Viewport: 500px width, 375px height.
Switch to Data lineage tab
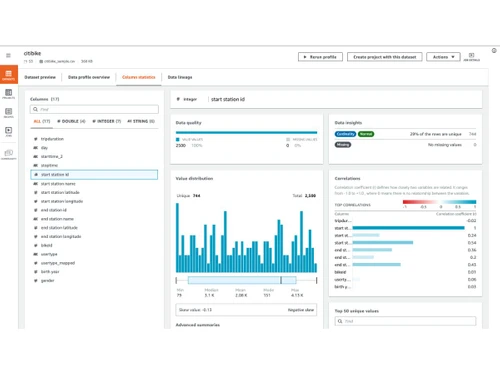[180, 77]
